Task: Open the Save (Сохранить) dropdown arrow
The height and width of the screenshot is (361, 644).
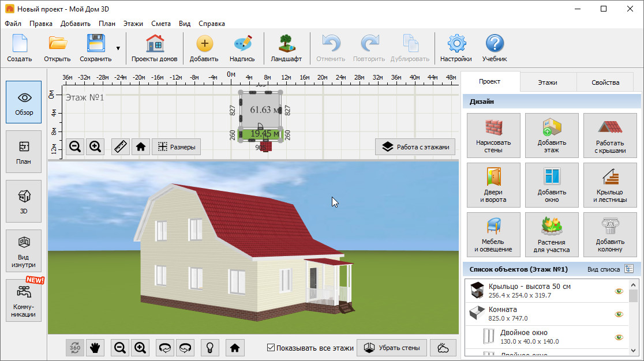Action: (118, 48)
